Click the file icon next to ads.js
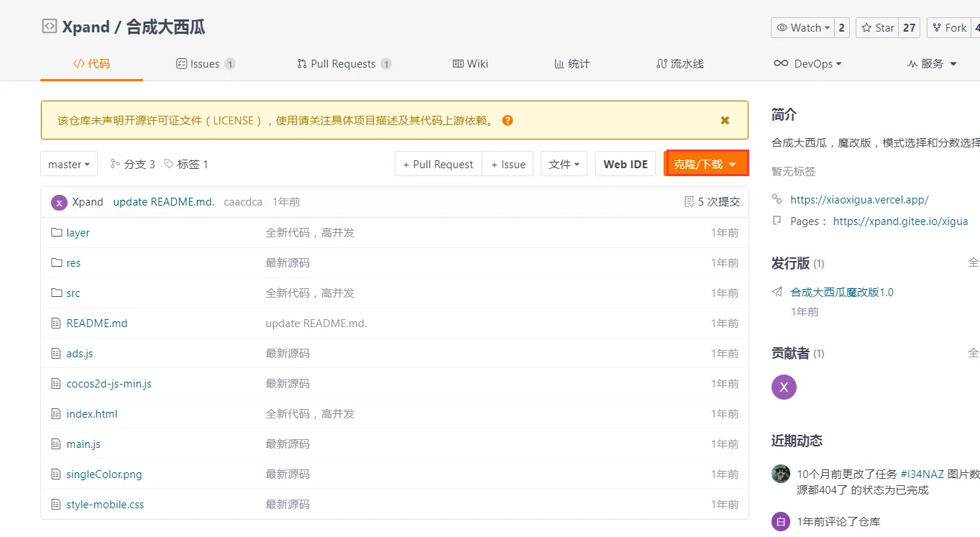The height and width of the screenshot is (537, 980). click(57, 354)
